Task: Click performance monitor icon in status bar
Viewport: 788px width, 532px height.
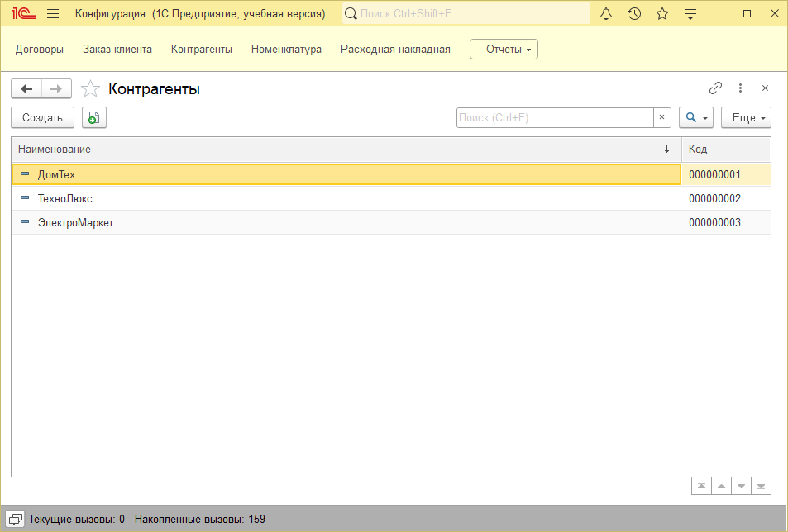Action: [x=15, y=519]
